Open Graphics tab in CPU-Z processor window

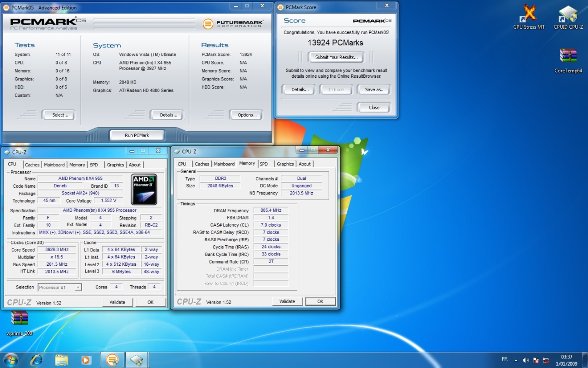point(115,165)
